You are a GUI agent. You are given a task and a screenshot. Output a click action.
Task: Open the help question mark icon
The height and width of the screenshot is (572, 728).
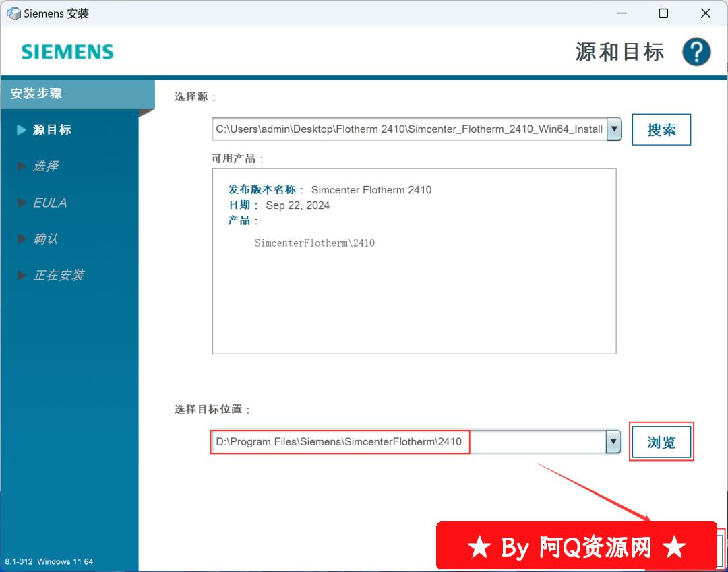[696, 52]
